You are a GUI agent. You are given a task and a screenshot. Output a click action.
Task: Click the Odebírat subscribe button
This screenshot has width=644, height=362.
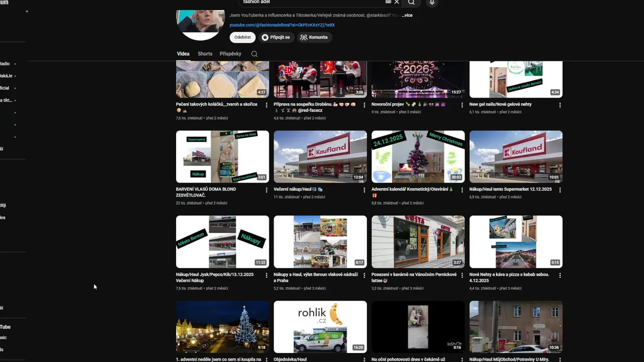[243, 37]
